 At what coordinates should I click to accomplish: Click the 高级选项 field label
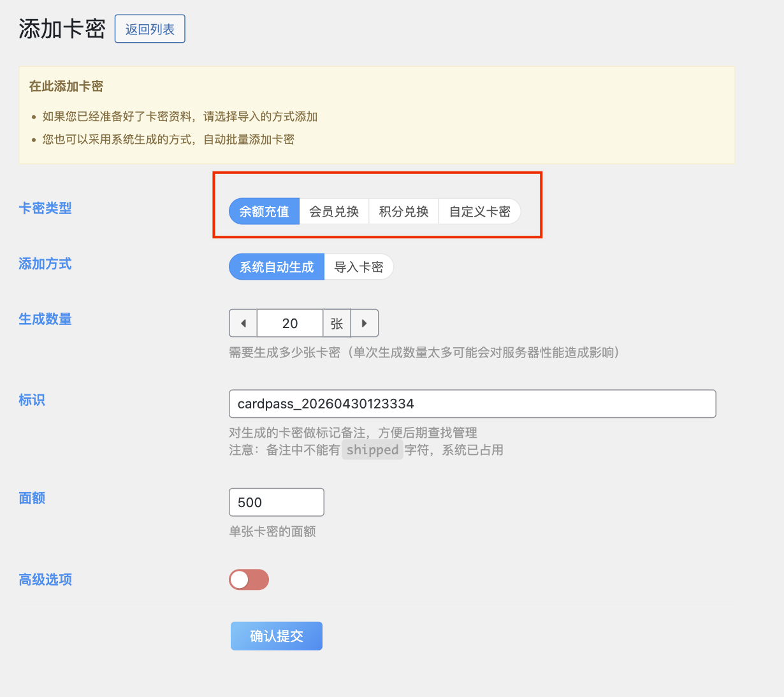pyautogui.click(x=45, y=579)
